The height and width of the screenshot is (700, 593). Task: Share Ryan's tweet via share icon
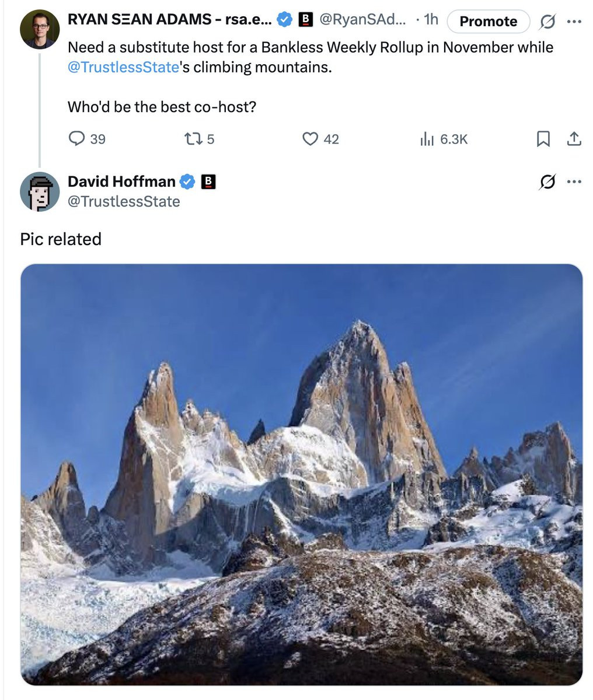[574, 139]
